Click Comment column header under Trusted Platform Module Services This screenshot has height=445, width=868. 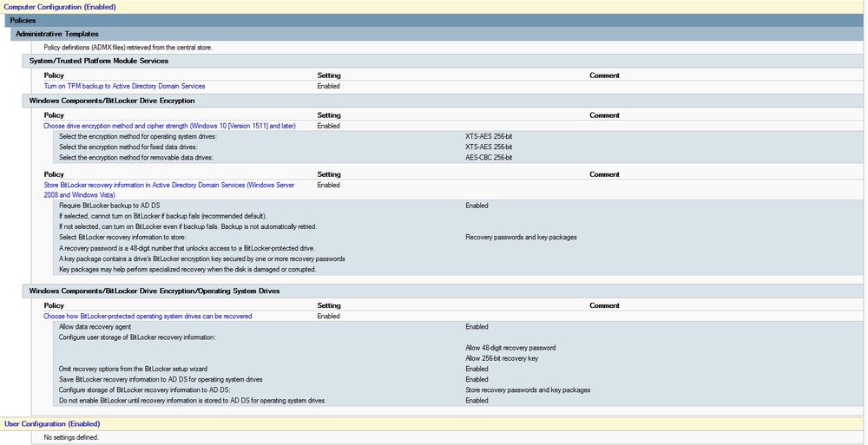click(604, 75)
